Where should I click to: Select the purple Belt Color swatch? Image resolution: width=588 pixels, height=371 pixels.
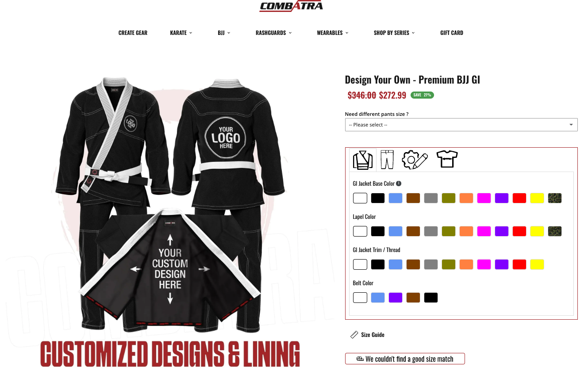396,298
